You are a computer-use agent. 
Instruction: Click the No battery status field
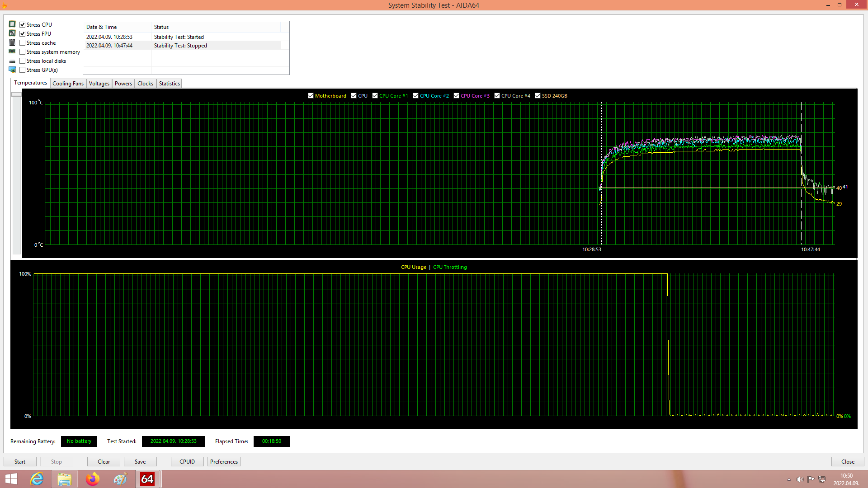click(x=79, y=441)
